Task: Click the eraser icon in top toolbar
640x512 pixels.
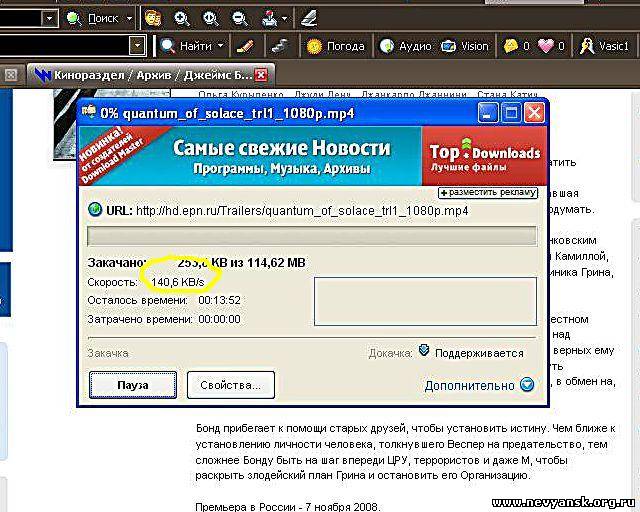Action: 309,18
